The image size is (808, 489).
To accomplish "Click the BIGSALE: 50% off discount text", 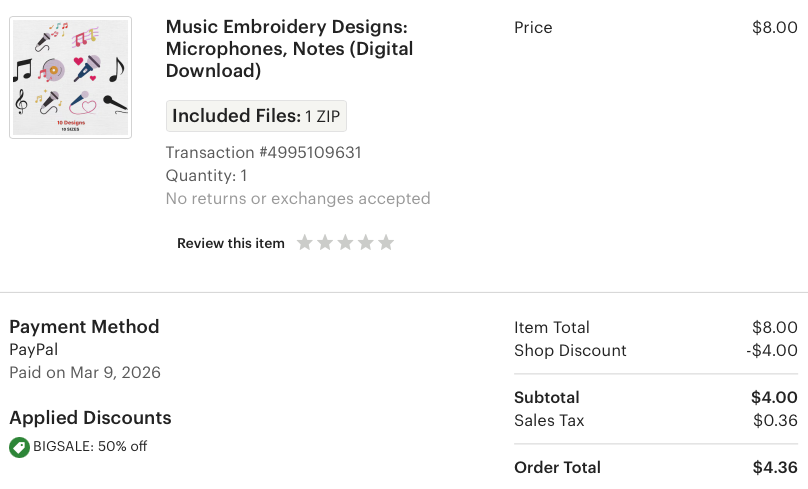I will (90, 447).
